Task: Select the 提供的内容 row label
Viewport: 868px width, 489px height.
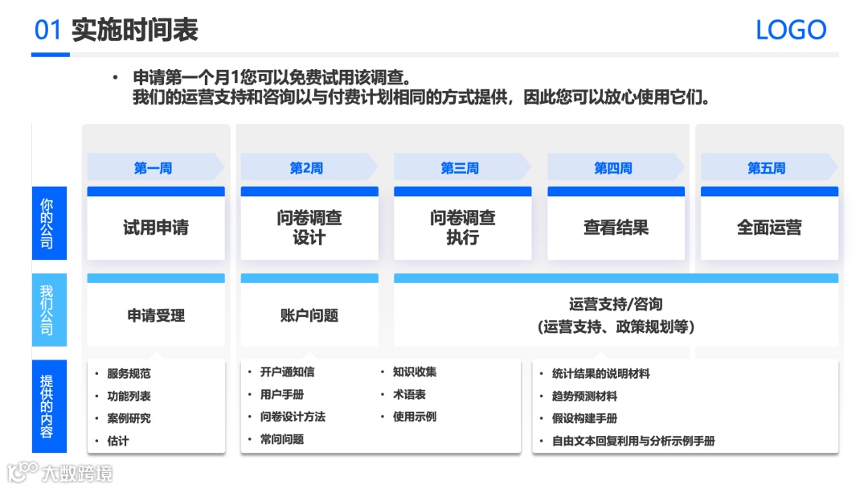Action: click(49, 406)
